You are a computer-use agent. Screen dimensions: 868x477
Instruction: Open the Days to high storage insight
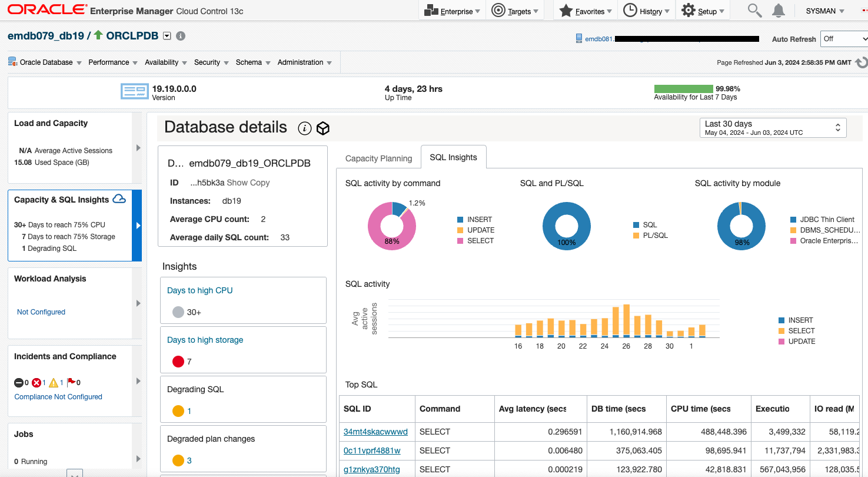(x=205, y=340)
